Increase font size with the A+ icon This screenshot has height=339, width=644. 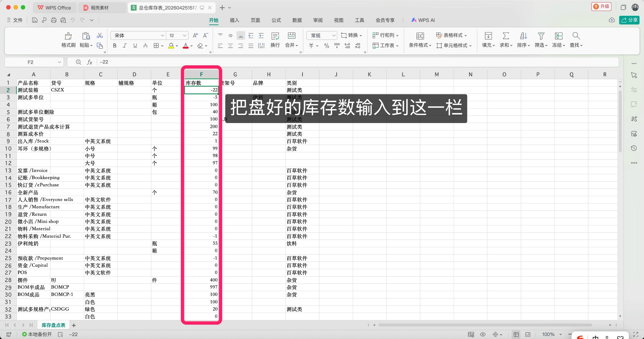(x=195, y=35)
